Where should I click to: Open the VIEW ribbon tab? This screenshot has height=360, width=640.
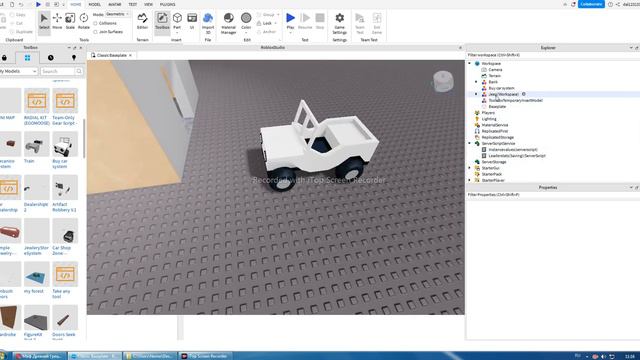click(x=149, y=4)
